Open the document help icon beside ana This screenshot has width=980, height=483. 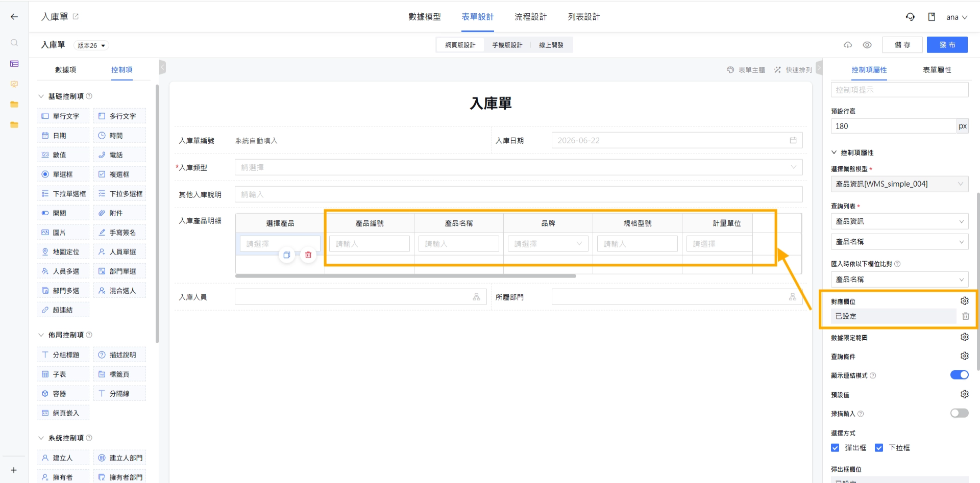[x=932, y=17]
